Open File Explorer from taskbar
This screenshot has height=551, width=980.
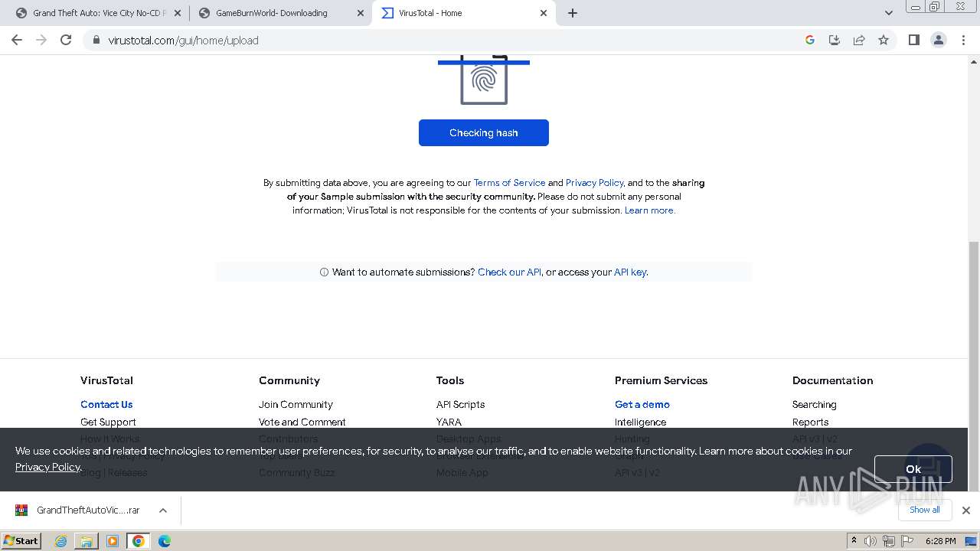point(87,541)
